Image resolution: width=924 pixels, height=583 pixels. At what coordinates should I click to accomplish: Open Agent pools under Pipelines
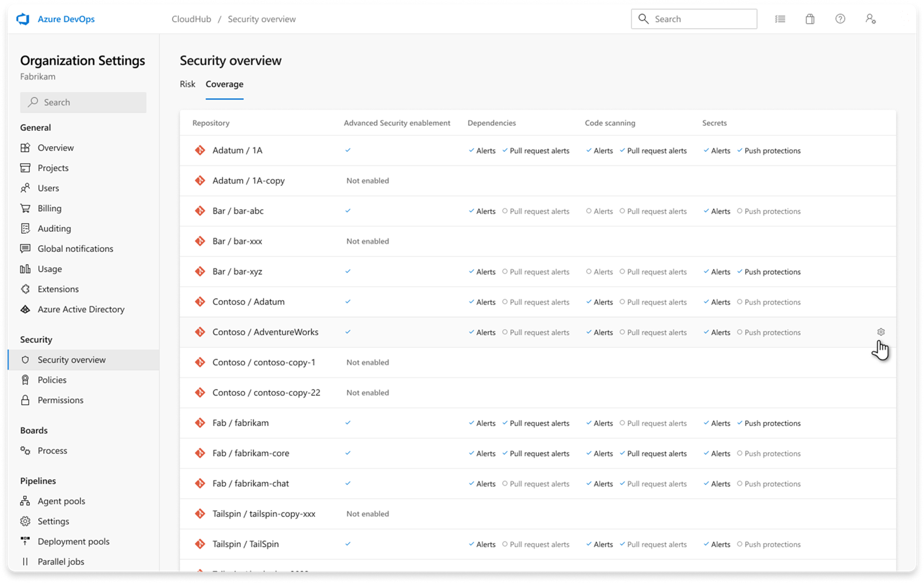[61, 501]
